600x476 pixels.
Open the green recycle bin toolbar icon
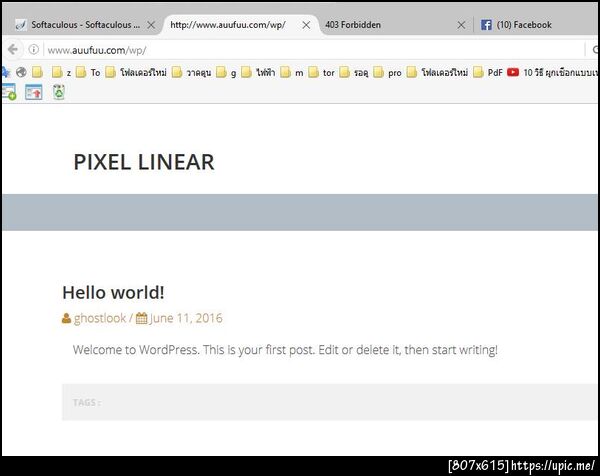[59, 92]
